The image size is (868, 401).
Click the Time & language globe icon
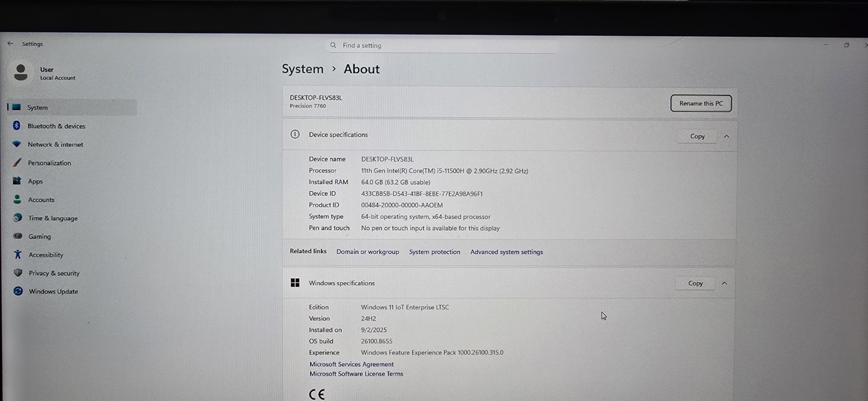pos(17,218)
